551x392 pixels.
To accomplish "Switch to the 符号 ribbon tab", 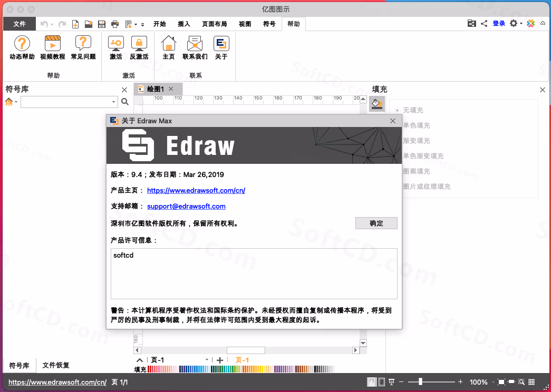I will (x=269, y=24).
